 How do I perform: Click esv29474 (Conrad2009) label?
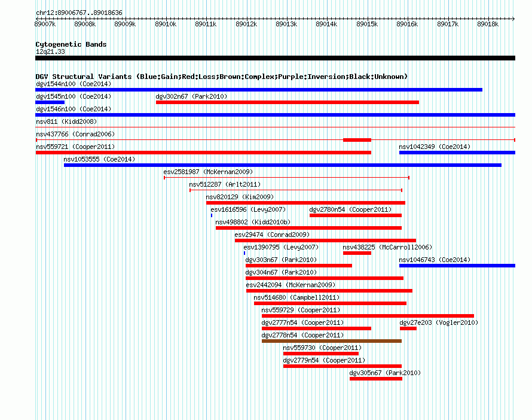[272, 235]
